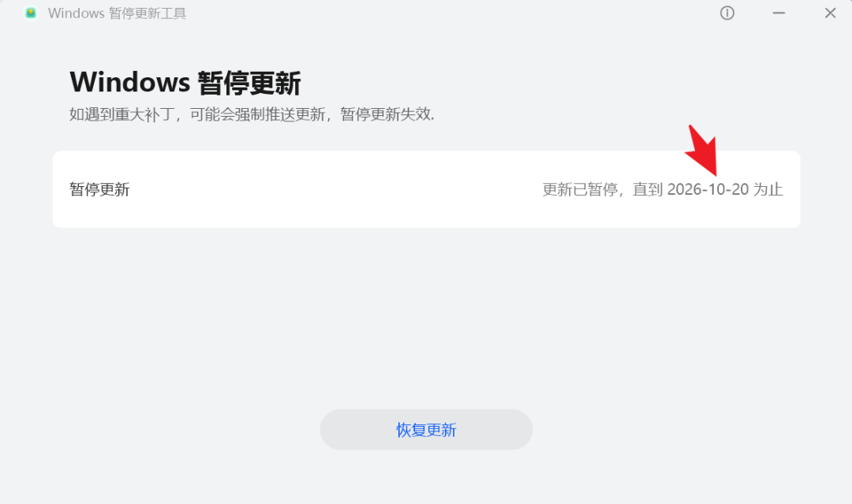852x504 pixels.
Task: Click the green app logo icon
Action: [31, 13]
